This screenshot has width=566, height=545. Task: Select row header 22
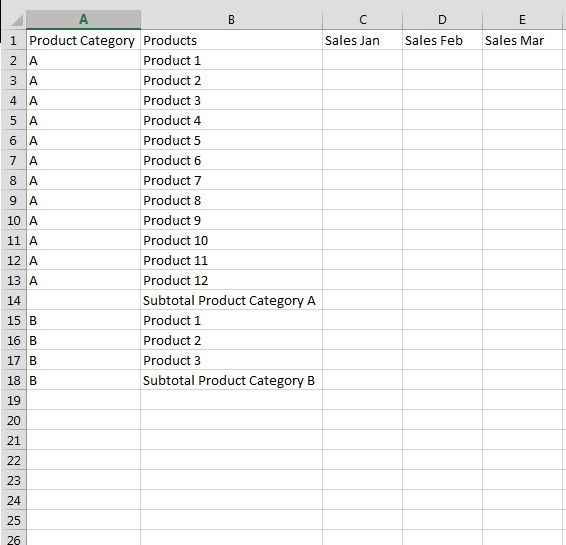[x=14, y=460]
